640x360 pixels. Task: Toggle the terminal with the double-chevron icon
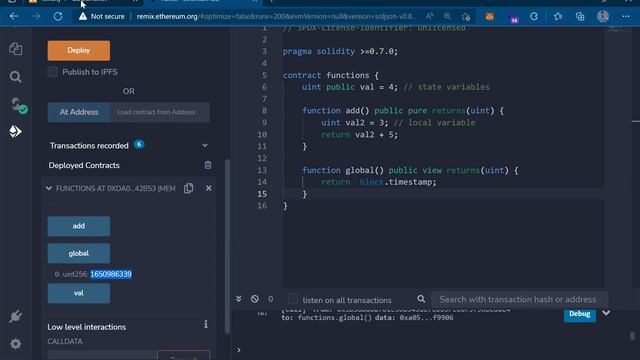click(239, 299)
